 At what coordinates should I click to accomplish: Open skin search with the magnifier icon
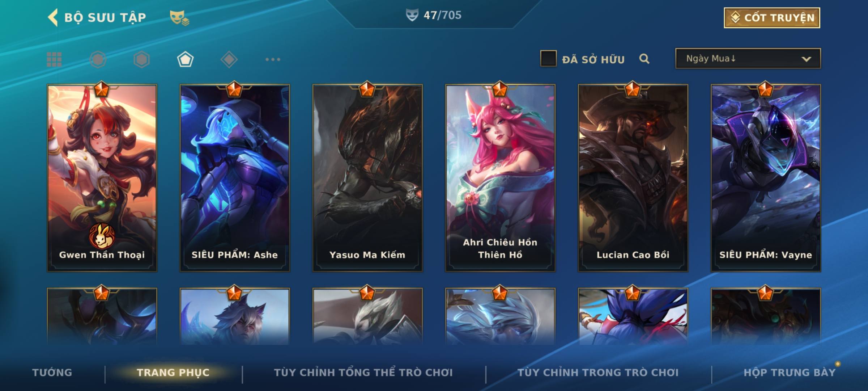644,59
